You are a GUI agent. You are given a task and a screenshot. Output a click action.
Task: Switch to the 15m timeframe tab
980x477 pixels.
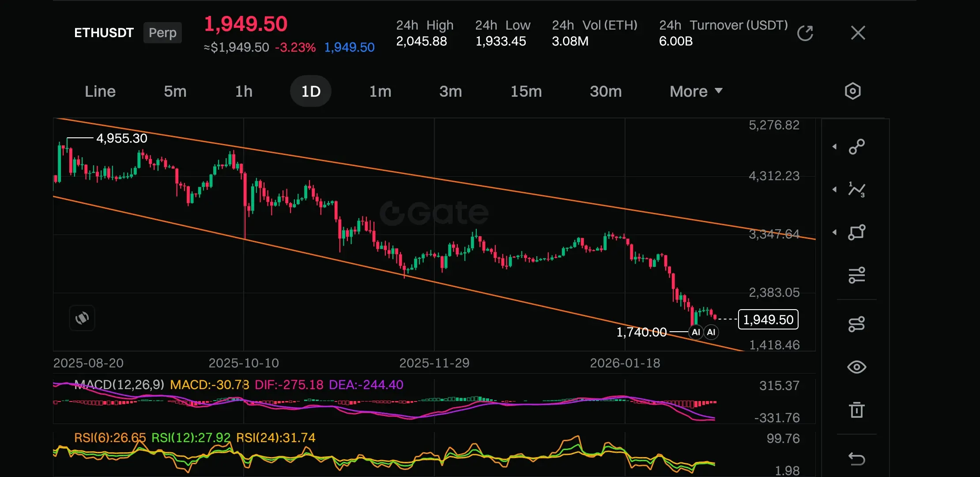tap(526, 91)
